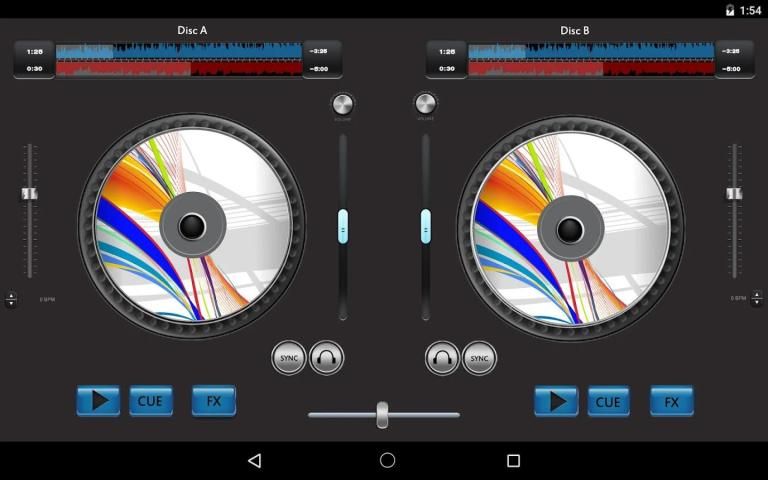The image size is (768, 480).
Task: Tap the right headphones monitor icon
Action: tap(442, 357)
